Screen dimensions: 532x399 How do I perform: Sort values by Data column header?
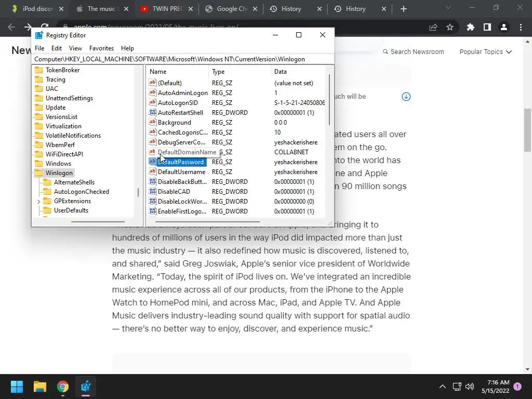point(298,72)
